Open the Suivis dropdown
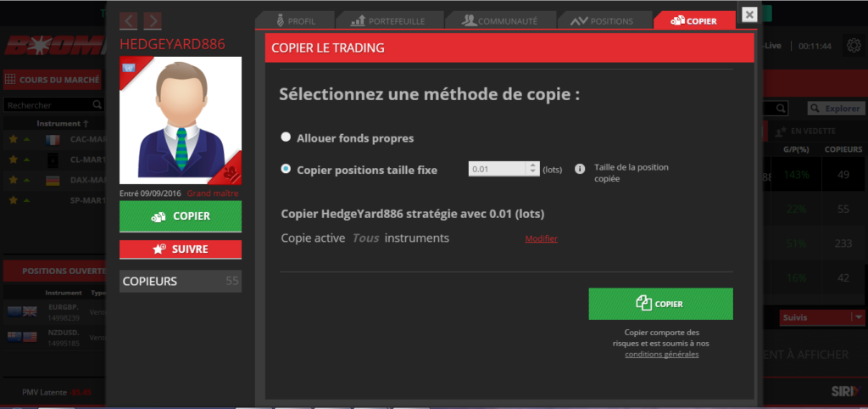868x409 pixels. (858, 317)
